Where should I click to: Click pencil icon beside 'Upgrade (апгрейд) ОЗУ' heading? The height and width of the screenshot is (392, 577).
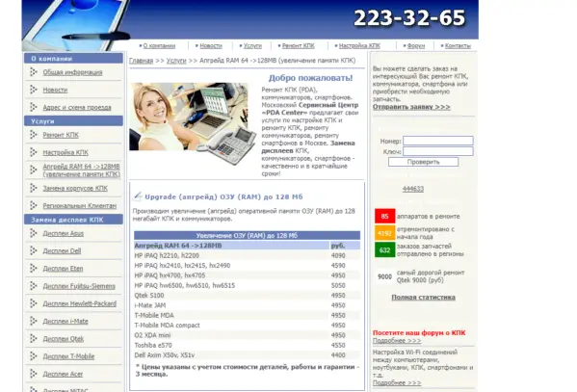138,196
